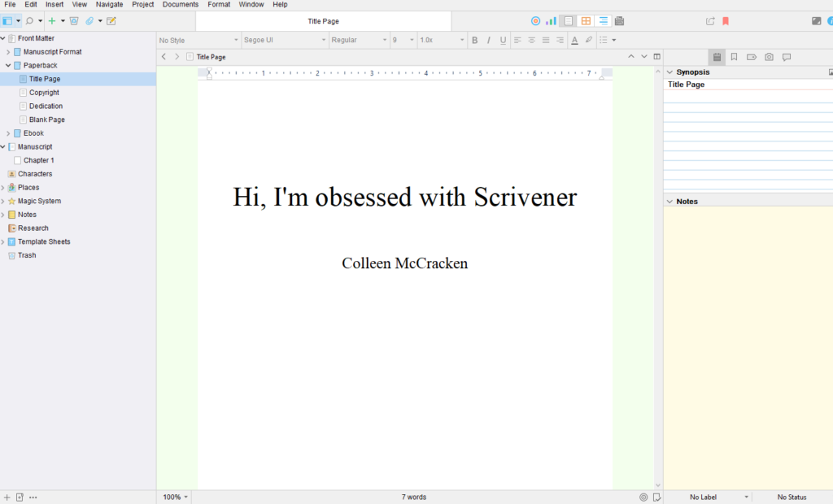The image size is (833, 504).
Task: Open the Keywords pane via the tag icon
Action: tap(751, 57)
